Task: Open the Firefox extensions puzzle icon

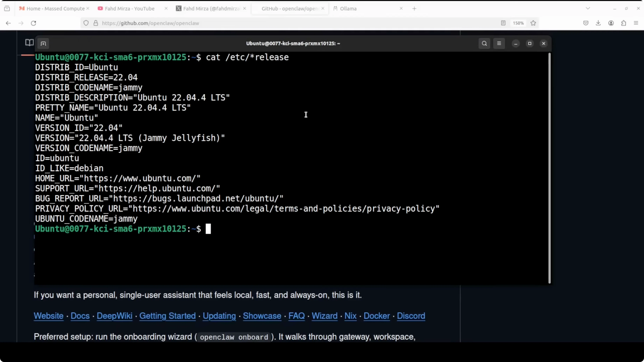Action: (624, 23)
